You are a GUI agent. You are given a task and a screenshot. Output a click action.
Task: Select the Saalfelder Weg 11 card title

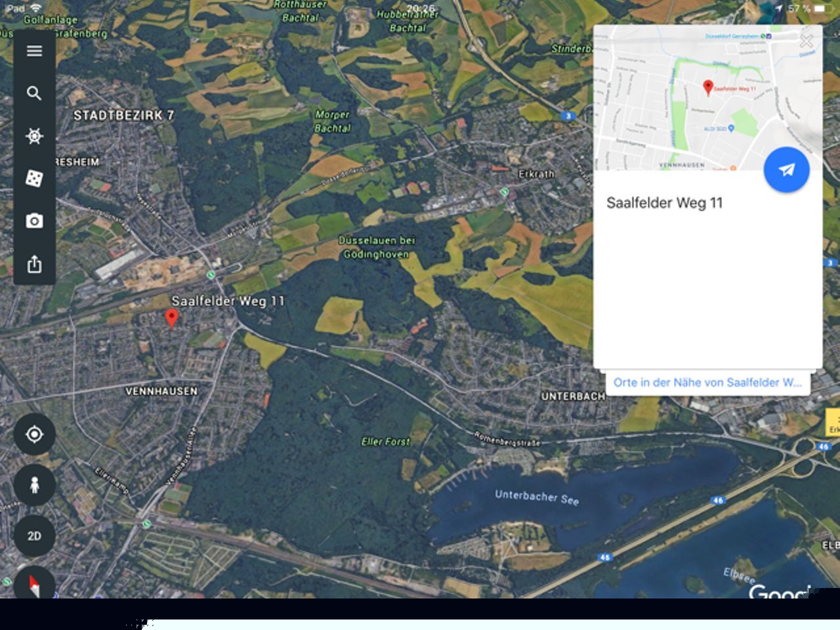click(x=664, y=203)
